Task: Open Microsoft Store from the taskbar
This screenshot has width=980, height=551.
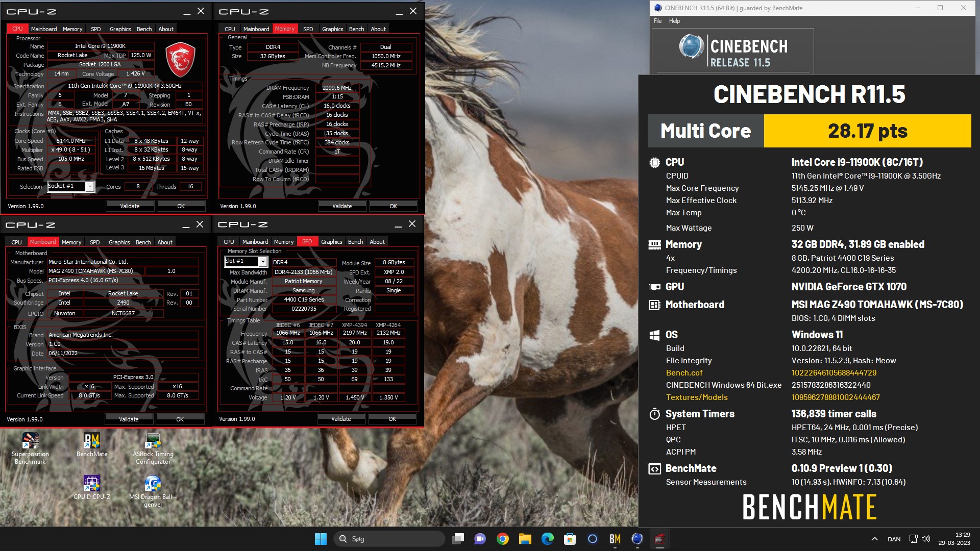Action: coord(570,539)
